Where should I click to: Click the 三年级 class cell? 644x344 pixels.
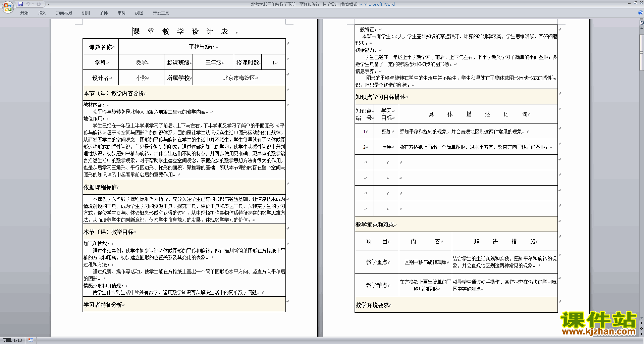click(x=213, y=62)
